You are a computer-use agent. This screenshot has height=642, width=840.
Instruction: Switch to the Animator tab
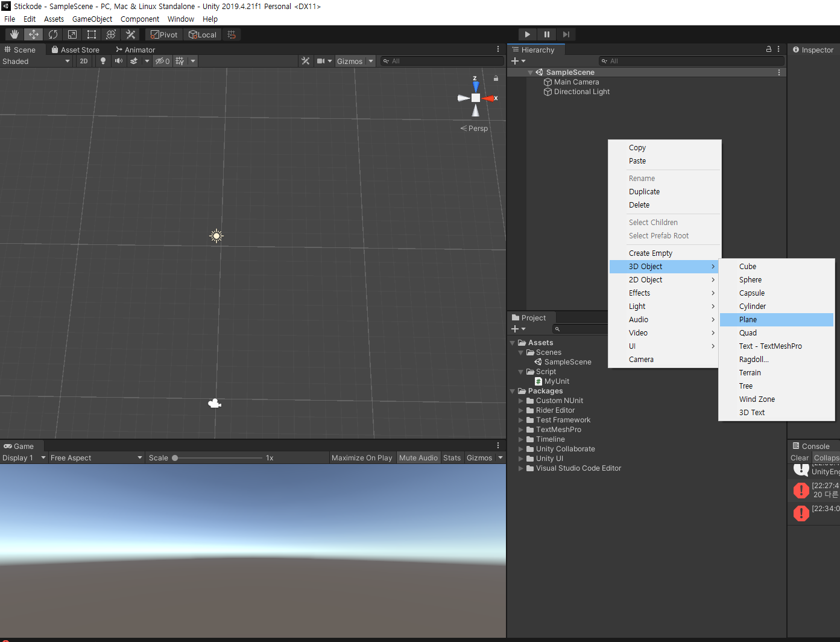pyautogui.click(x=136, y=49)
